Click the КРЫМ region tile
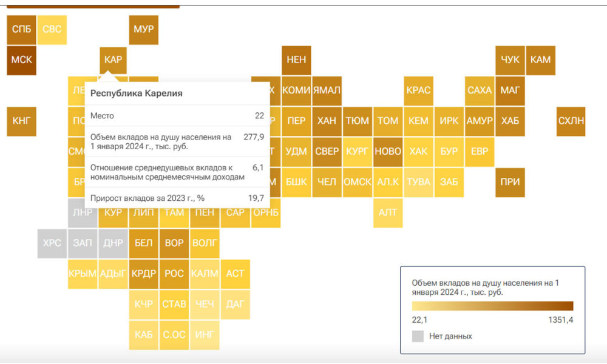607x364 pixels. (83, 274)
